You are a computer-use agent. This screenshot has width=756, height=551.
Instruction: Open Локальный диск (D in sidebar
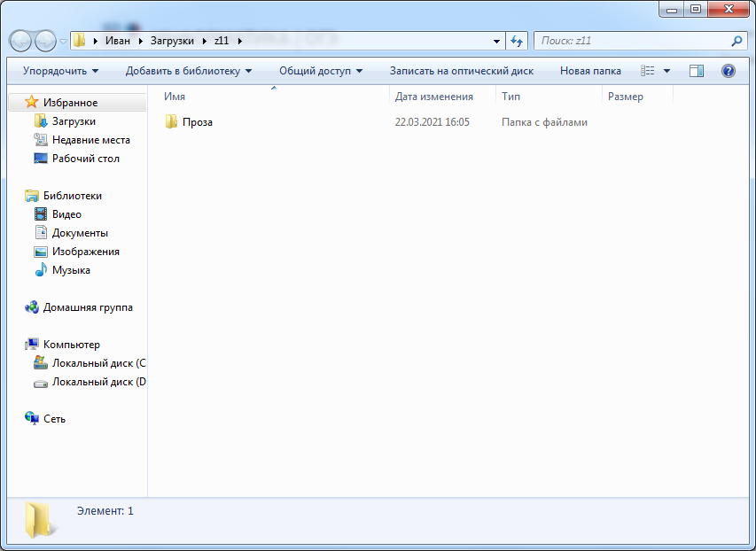click(99, 382)
